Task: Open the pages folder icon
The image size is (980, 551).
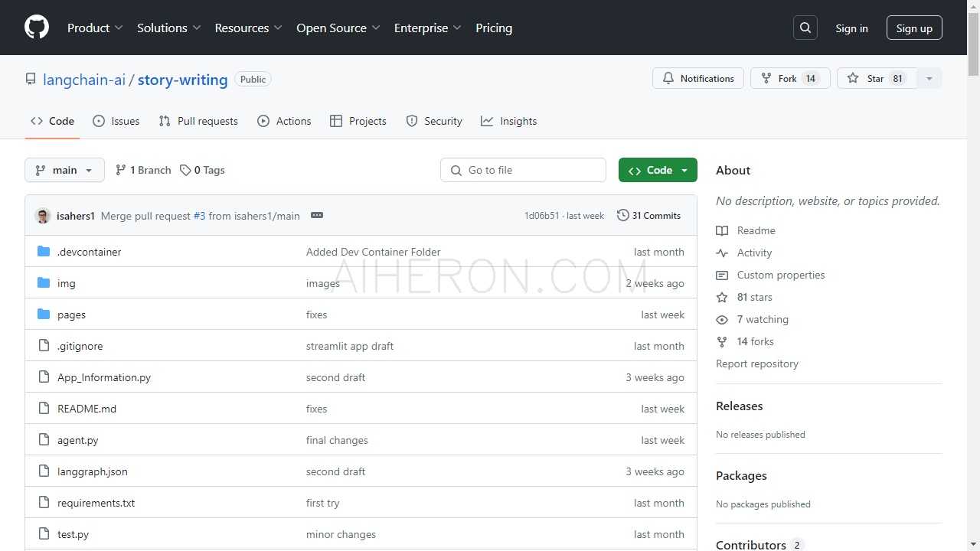Action: tap(44, 315)
